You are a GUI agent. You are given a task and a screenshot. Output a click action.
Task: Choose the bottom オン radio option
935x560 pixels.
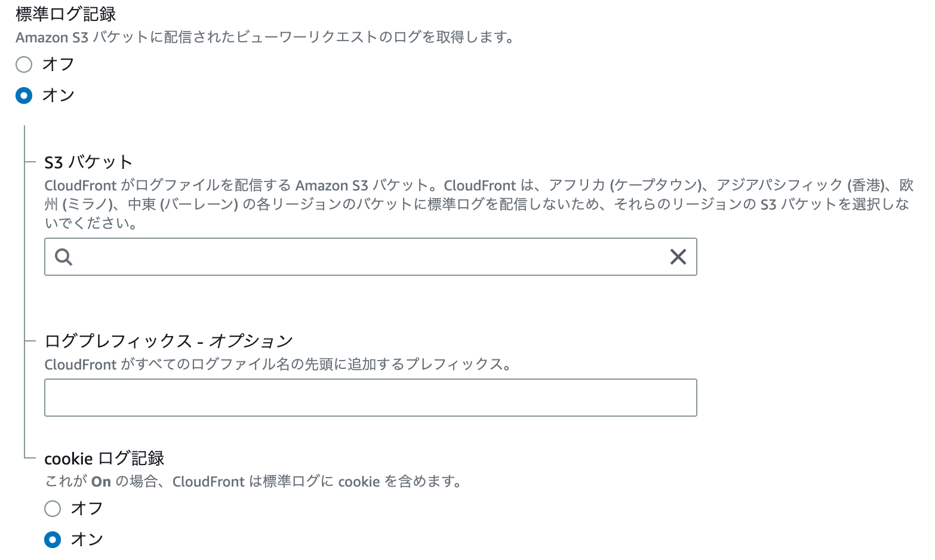click(53, 539)
